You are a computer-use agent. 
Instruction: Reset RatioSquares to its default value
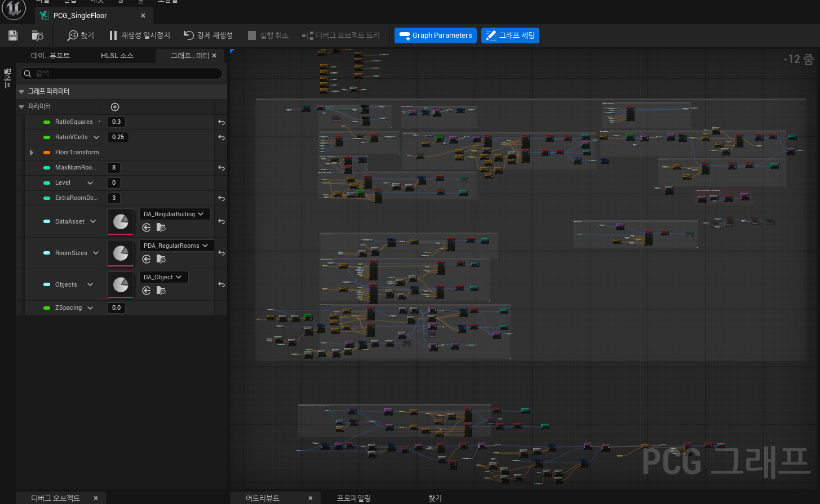221,122
